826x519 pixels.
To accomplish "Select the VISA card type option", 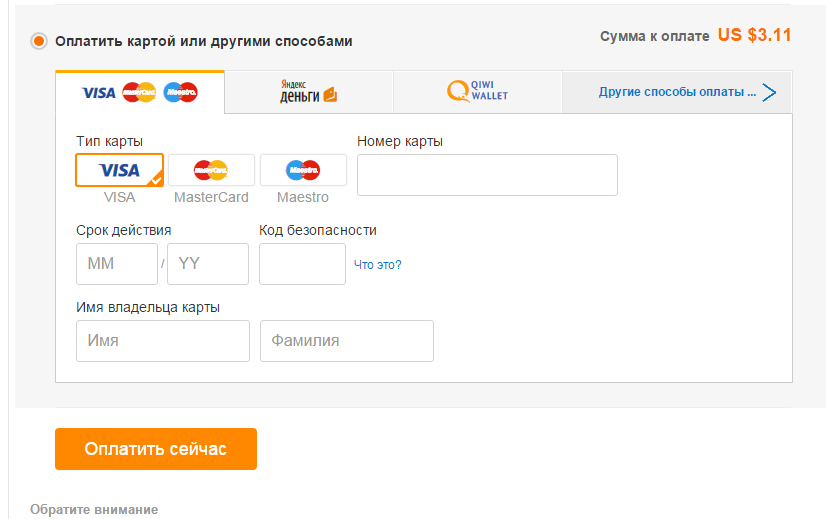I will click(x=120, y=170).
